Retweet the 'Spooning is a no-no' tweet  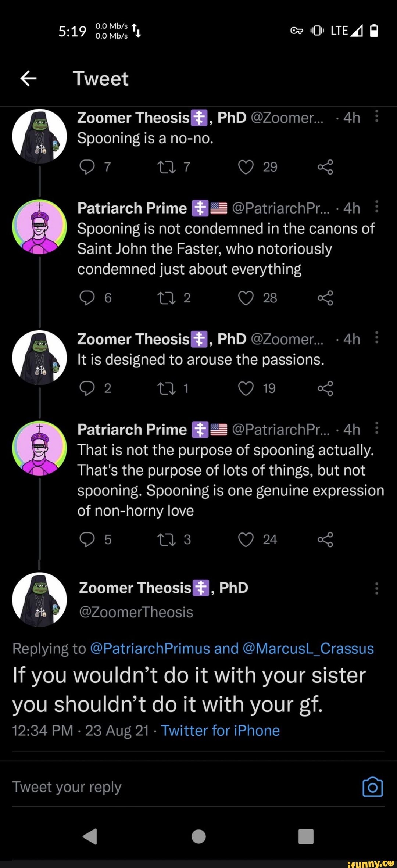[x=166, y=167]
